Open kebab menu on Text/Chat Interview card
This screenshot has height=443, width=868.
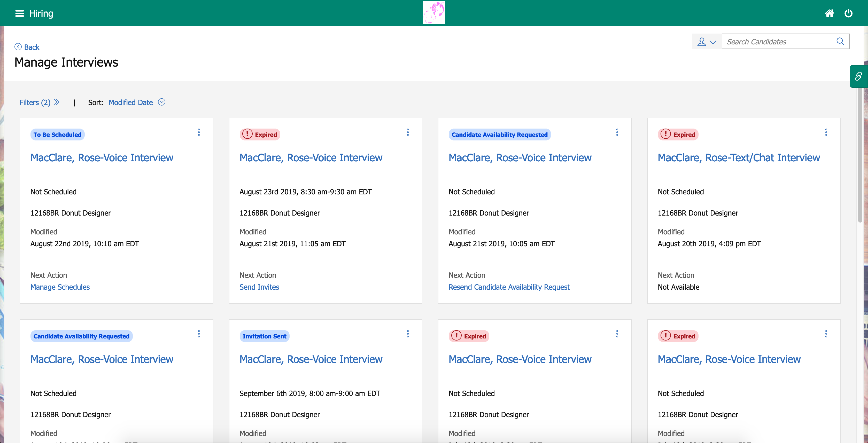click(x=826, y=132)
